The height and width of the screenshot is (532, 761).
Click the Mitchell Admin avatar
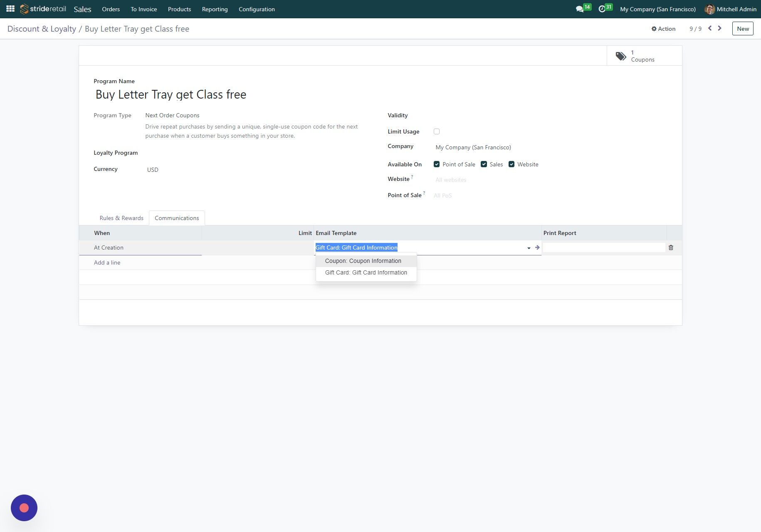710,9
